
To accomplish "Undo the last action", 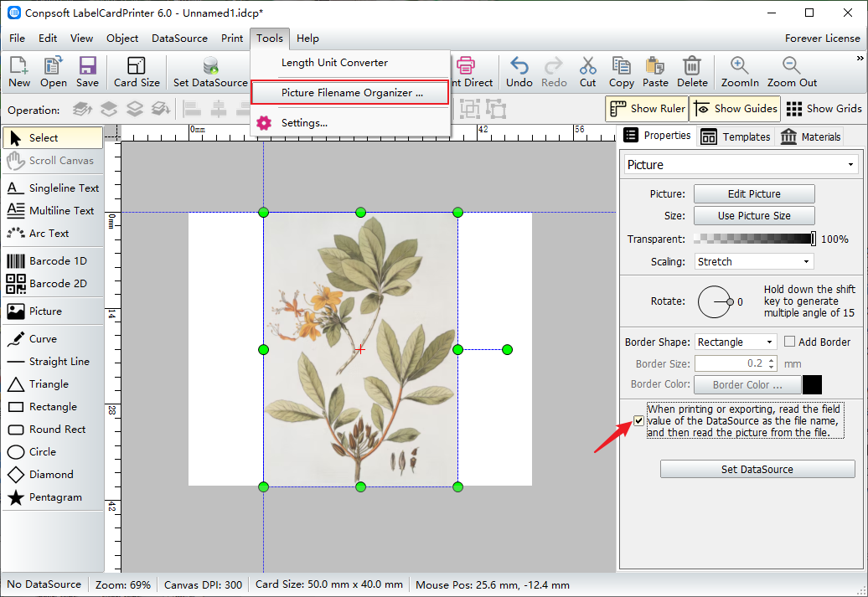I will click(519, 72).
